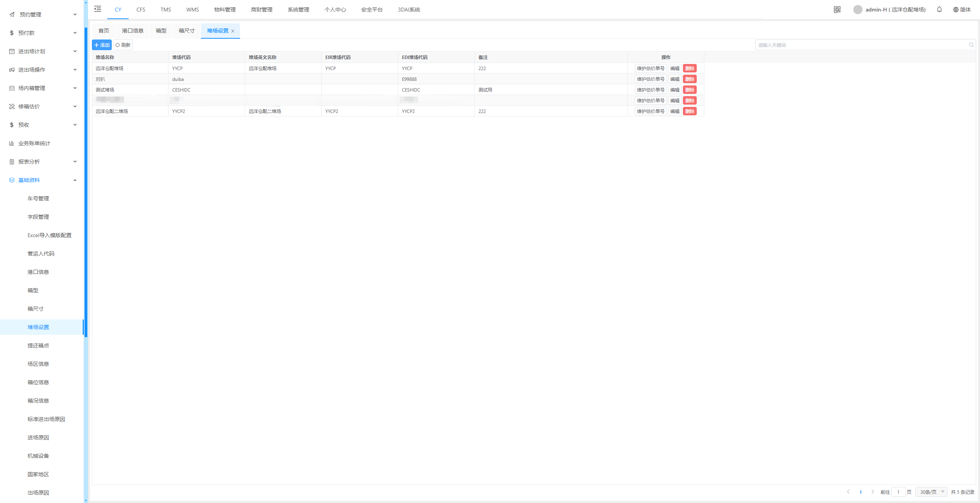Open the notification bell
The height and width of the screenshot is (503, 980).
(939, 10)
